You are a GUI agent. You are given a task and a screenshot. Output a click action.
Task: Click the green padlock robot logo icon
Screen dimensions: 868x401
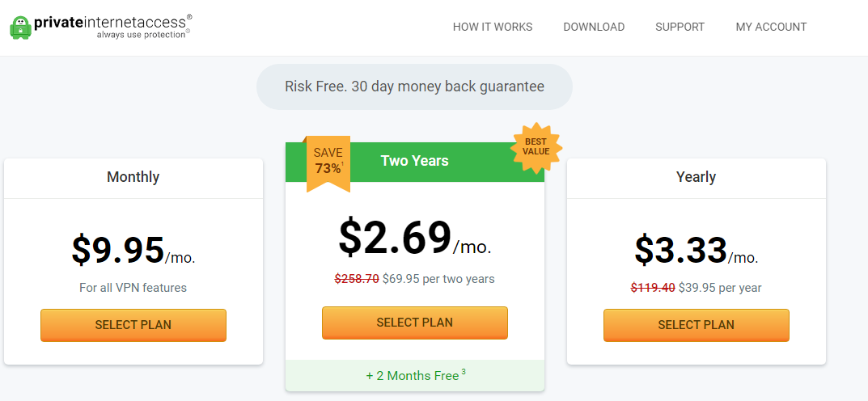[21, 27]
